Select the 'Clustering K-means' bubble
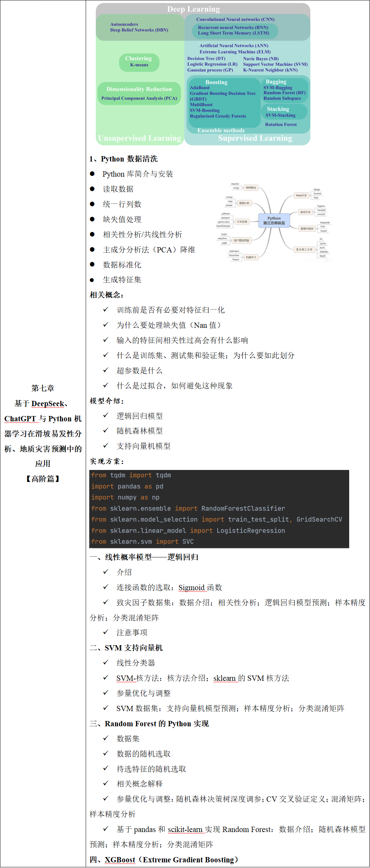 click(x=139, y=62)
